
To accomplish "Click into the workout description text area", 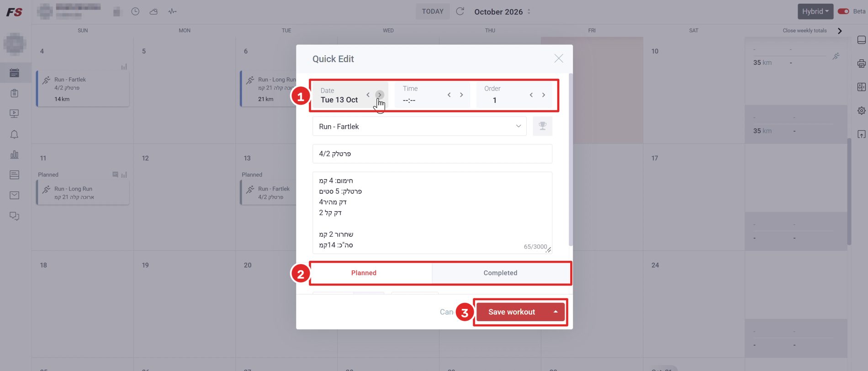I will tap(432, 212).
